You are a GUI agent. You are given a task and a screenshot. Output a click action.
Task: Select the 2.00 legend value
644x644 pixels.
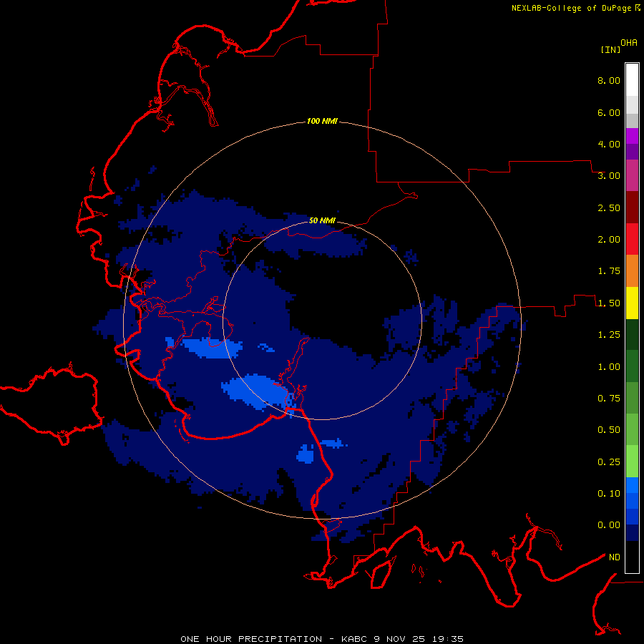coord(609,240)
